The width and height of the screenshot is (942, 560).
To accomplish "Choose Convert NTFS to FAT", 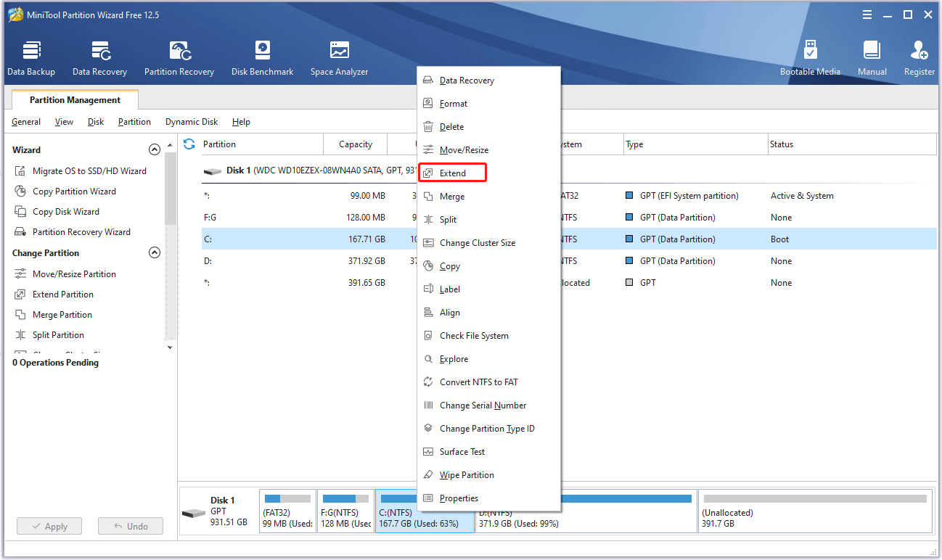I will coord(488,382).
